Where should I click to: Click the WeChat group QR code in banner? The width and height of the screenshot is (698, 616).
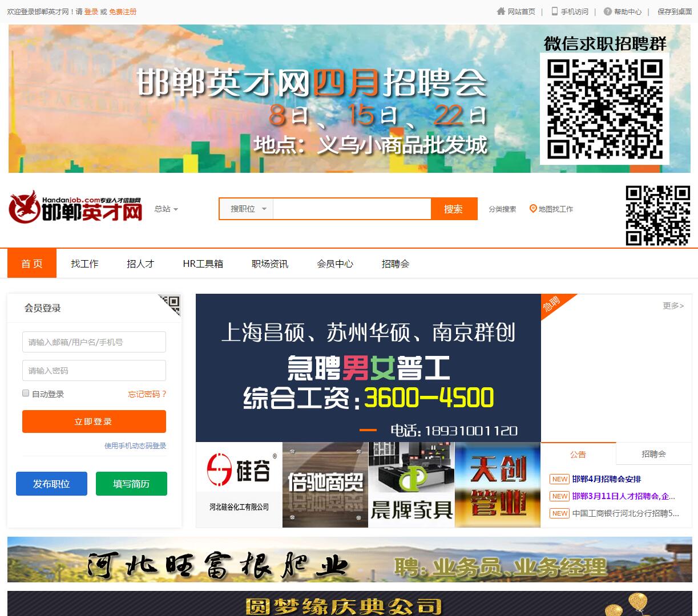tap(604, 109)
